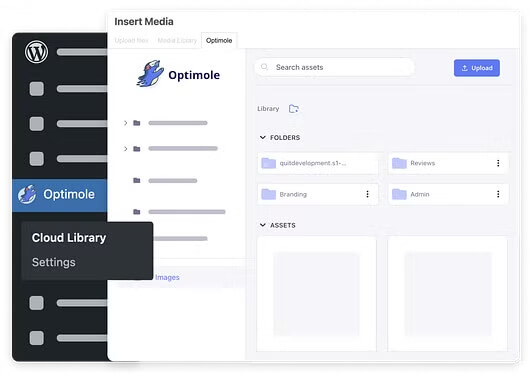Image resolution: width=532 pixels, height=377 pixels.
Task: Open options menu for Branding folder
Action: click(x=367, y=194)
